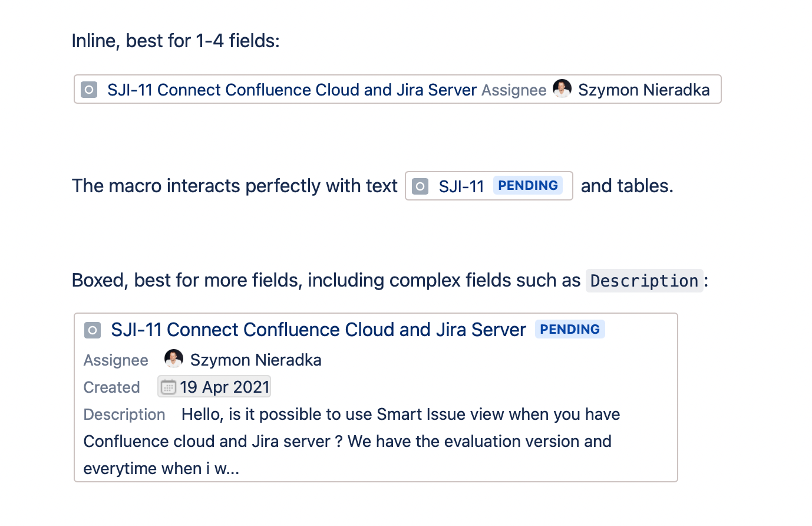The width and height of the screenshot is (812, 526).
Task: Select Szymon Nieradka name in boxed macro
Action: pos(256,360)
